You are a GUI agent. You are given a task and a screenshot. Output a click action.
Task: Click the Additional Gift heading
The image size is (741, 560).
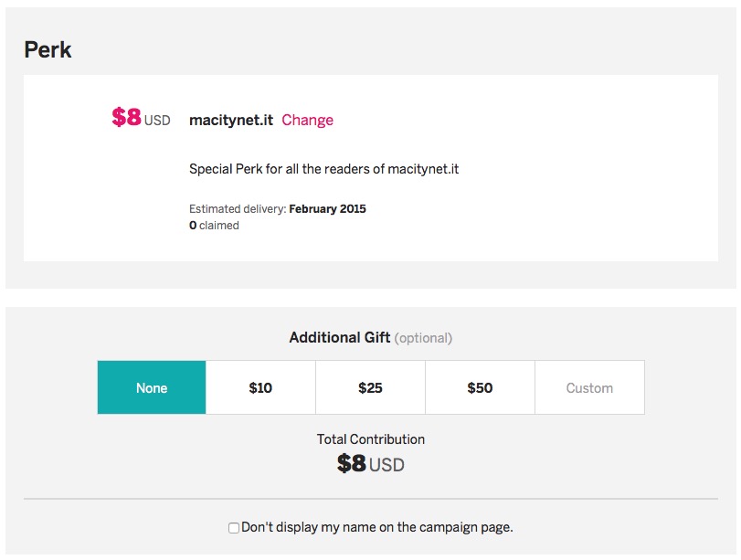point(339,337)
